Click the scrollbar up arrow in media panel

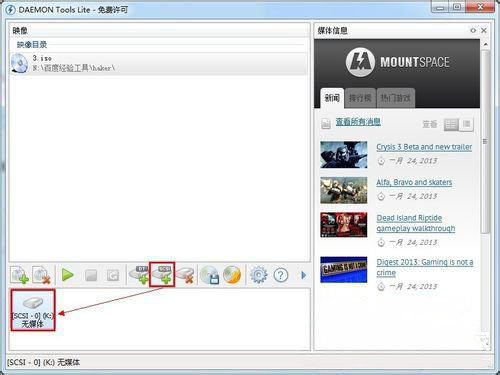pos(485,44)
